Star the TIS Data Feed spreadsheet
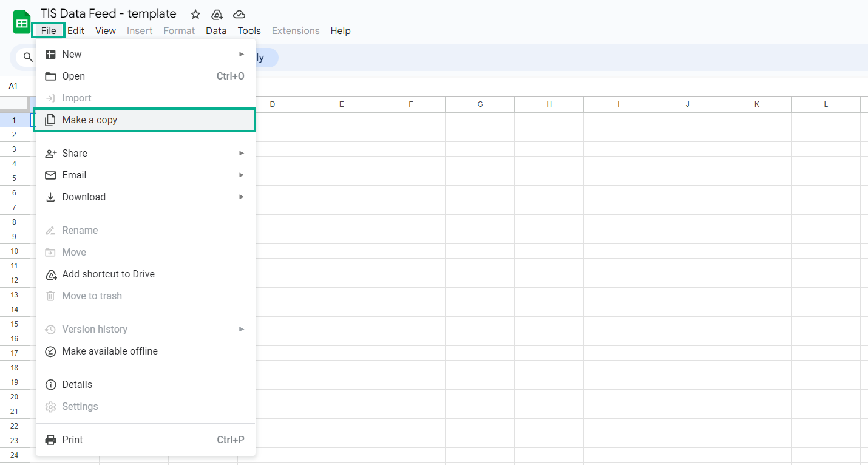868x465 pixels. [x=195, y=13]
